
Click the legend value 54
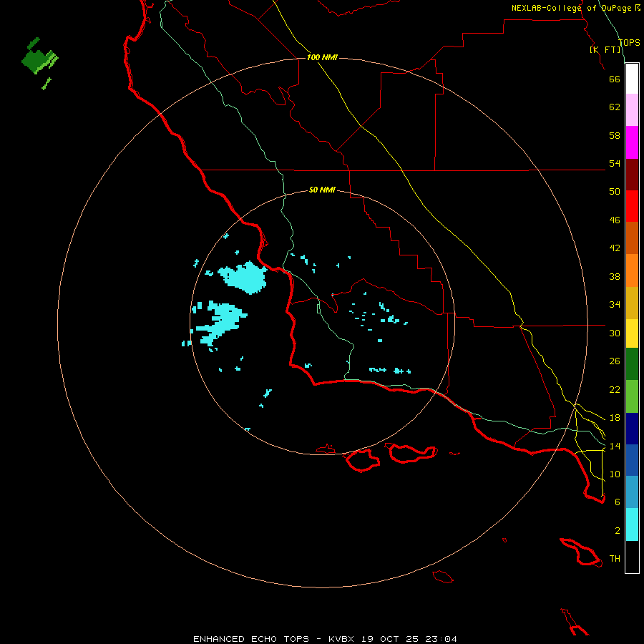pos(615,163)
